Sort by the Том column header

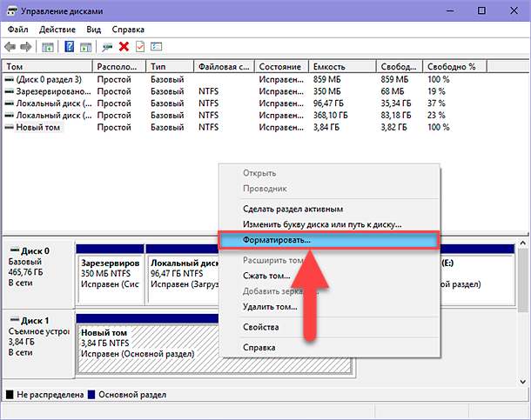[x=47, y=67]
